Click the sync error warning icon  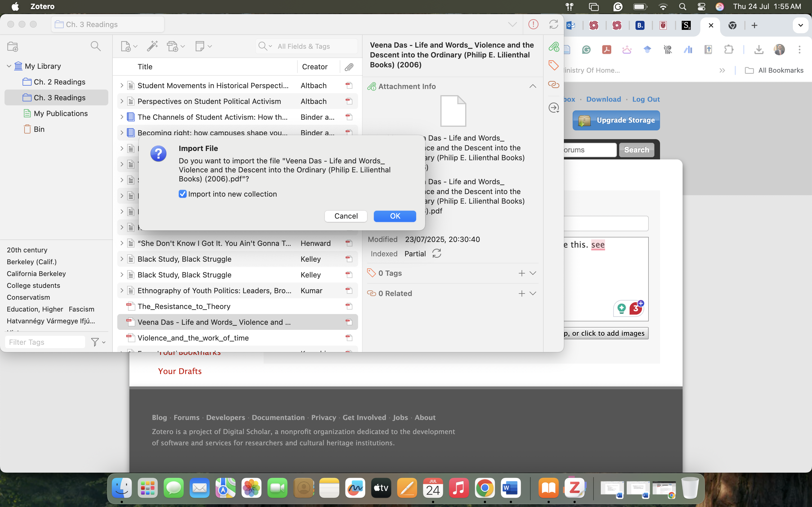coord(533,25)
